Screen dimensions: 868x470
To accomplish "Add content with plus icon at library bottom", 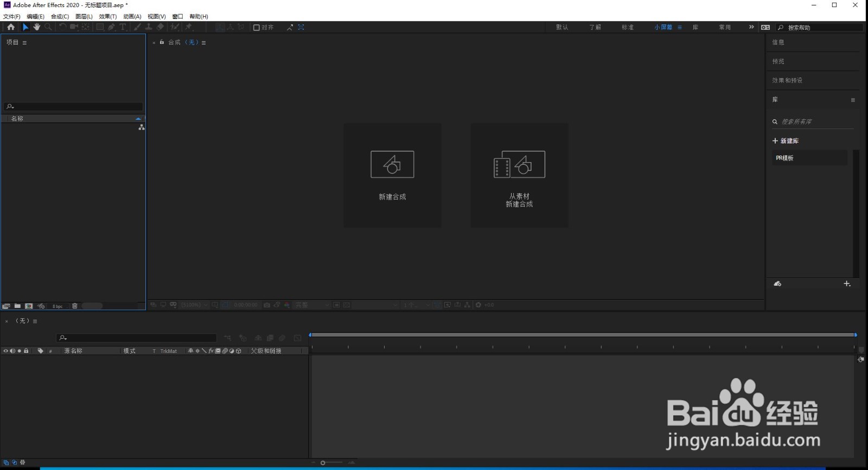I will tap(847, 284).
